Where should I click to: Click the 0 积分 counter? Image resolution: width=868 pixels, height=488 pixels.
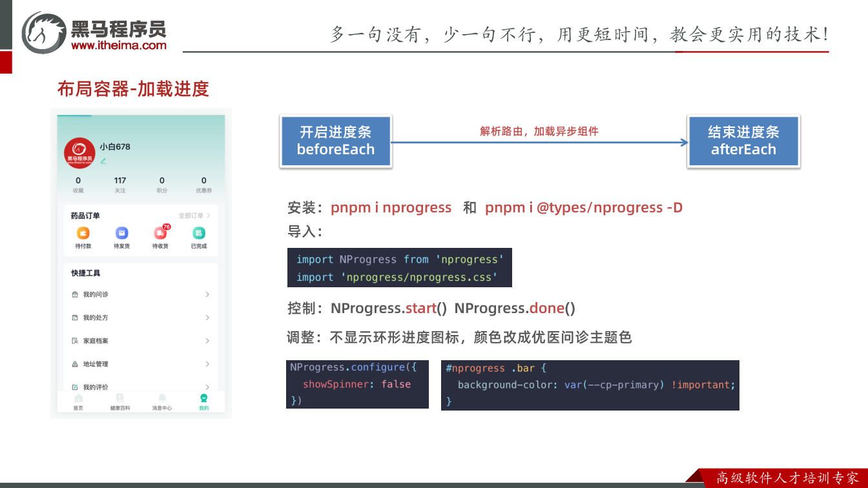[x=162, y=185]
